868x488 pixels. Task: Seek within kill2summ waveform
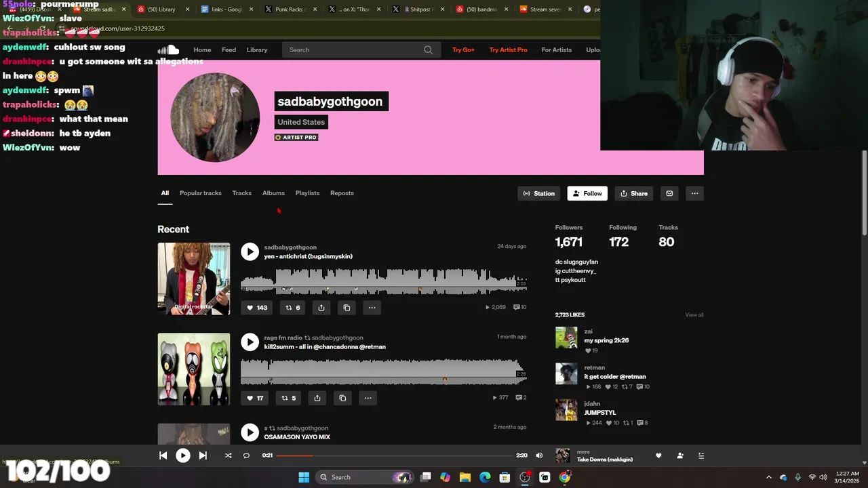(384, 371)
